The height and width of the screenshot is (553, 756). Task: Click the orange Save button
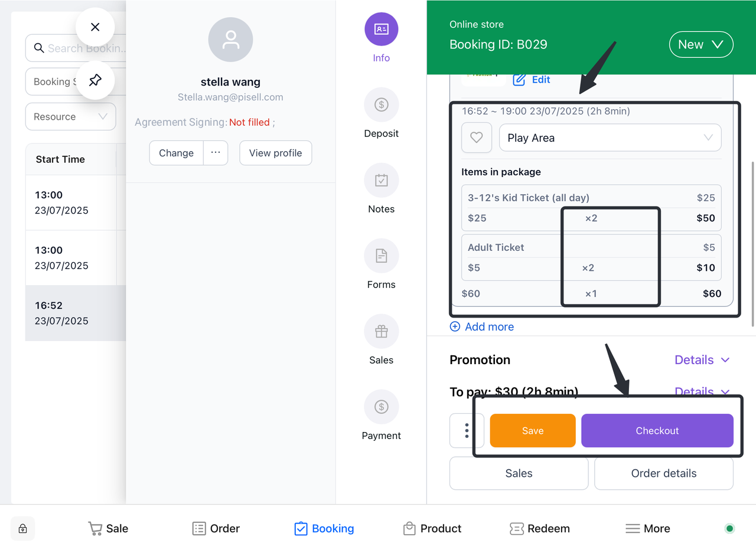(x=532, y=431)
